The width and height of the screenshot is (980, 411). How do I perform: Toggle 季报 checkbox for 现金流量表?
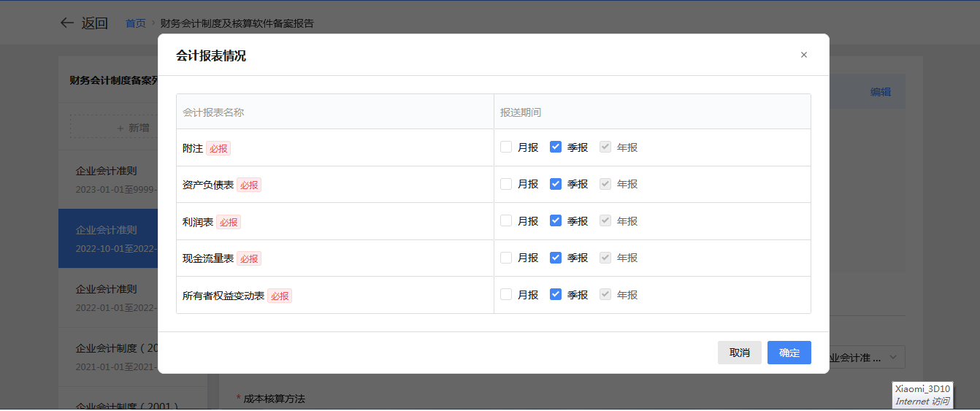pyautogui.click(x=556, y=258)
